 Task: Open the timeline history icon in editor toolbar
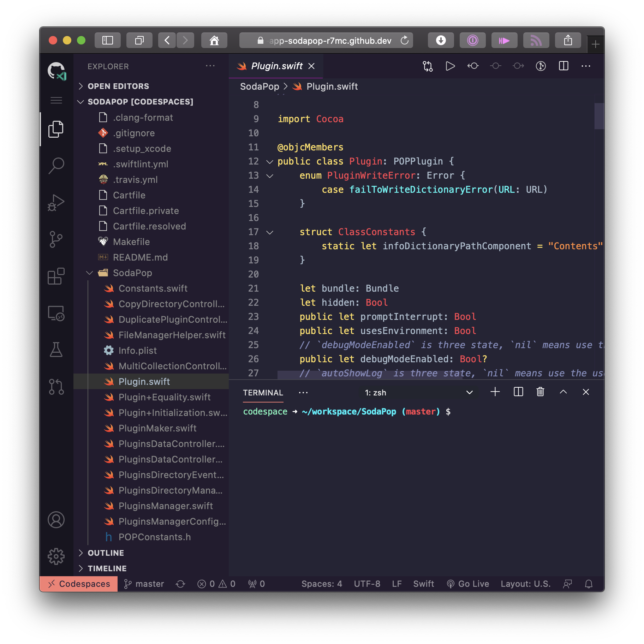point(541,66)
